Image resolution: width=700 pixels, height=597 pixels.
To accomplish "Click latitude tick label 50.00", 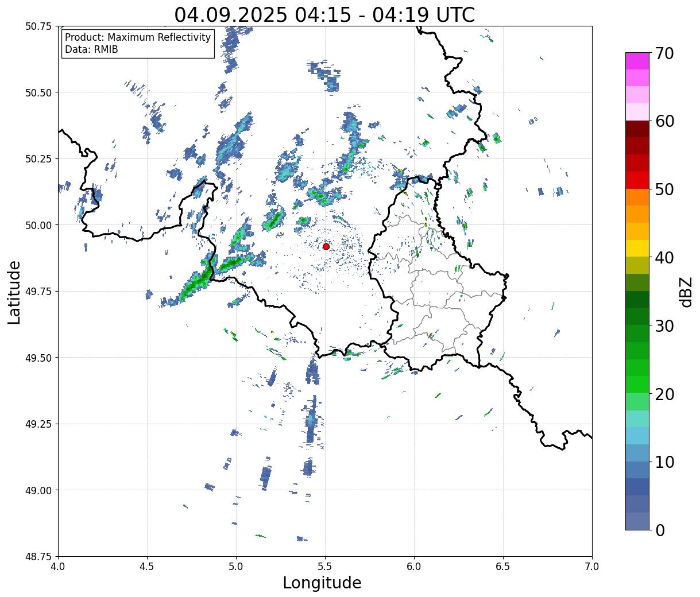I will click(38, 225).
